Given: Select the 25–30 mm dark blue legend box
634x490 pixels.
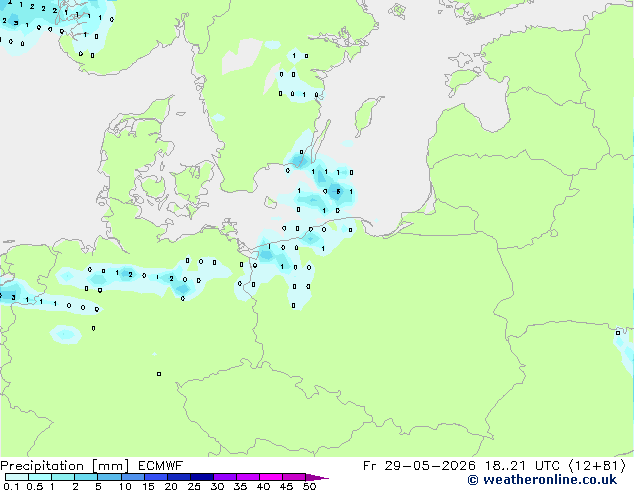Looking at the screenshot, I should pyautogui.click(x=201, y=477).
